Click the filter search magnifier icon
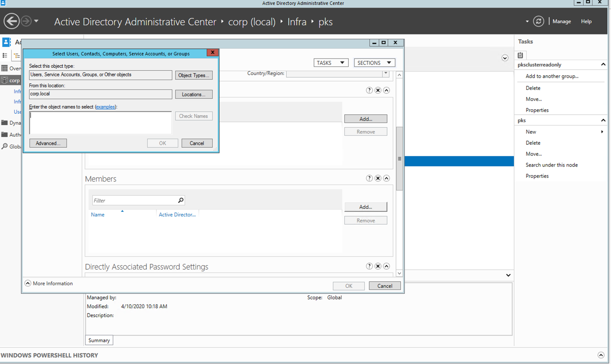 (x=181, y=200)
